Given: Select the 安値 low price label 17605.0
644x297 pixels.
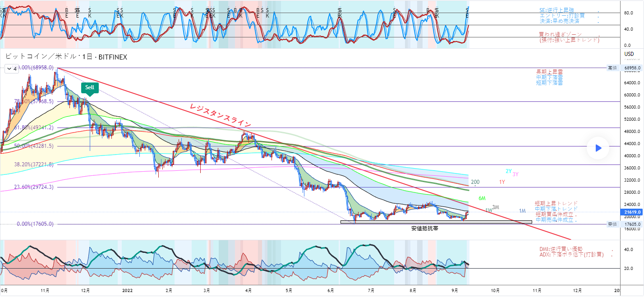Looking at the screenshot, I should (x=630, y=224).
